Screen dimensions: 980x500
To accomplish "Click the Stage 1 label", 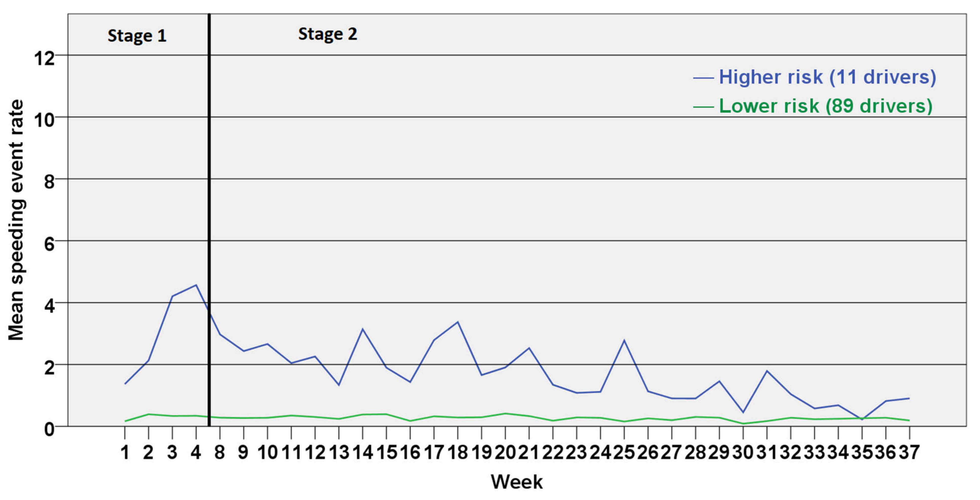I will click(x=137, y=36).
